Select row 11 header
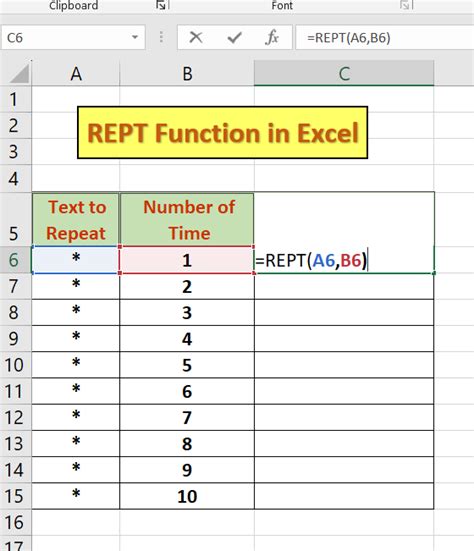This screenshot has height=551, width=474. pos(15,391)
